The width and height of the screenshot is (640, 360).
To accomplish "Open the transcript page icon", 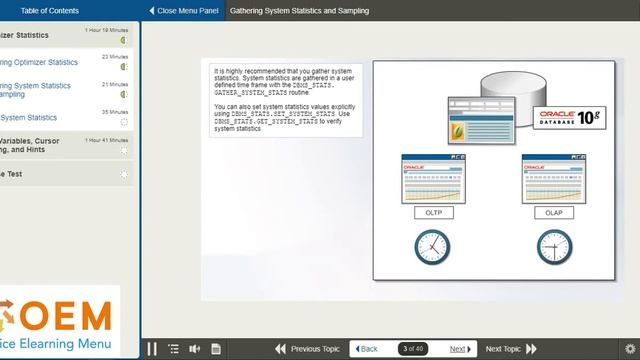I will point(216,349).
